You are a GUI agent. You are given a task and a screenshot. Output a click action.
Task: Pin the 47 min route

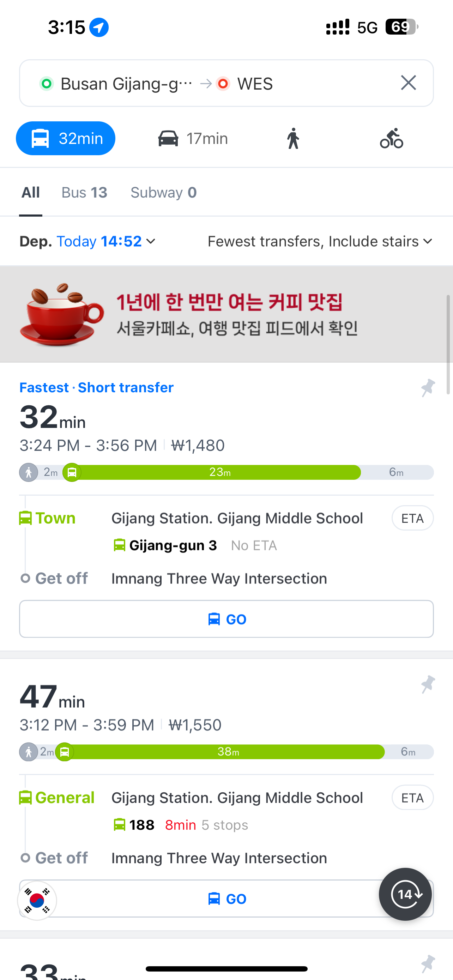pyautogui.click(x=428, y=684)
